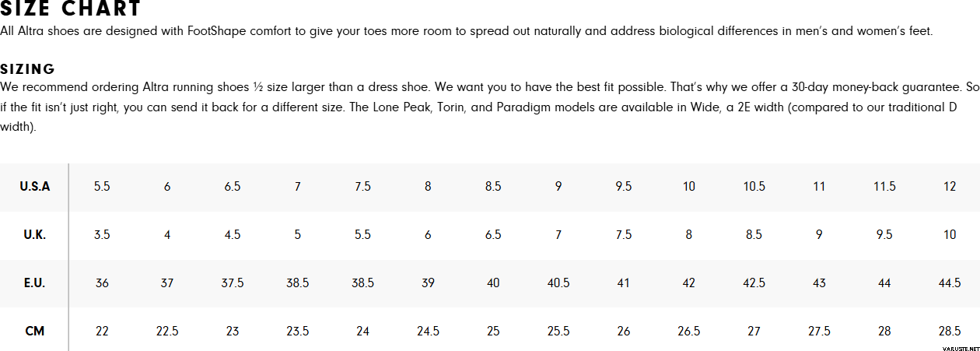Select U.K. size 3.5 cell

point(102,235)
